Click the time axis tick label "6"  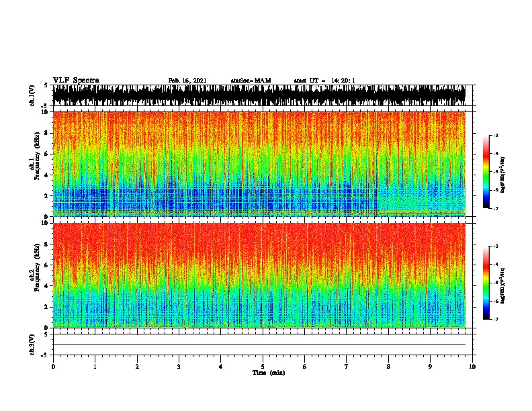(x=305, y=367)
